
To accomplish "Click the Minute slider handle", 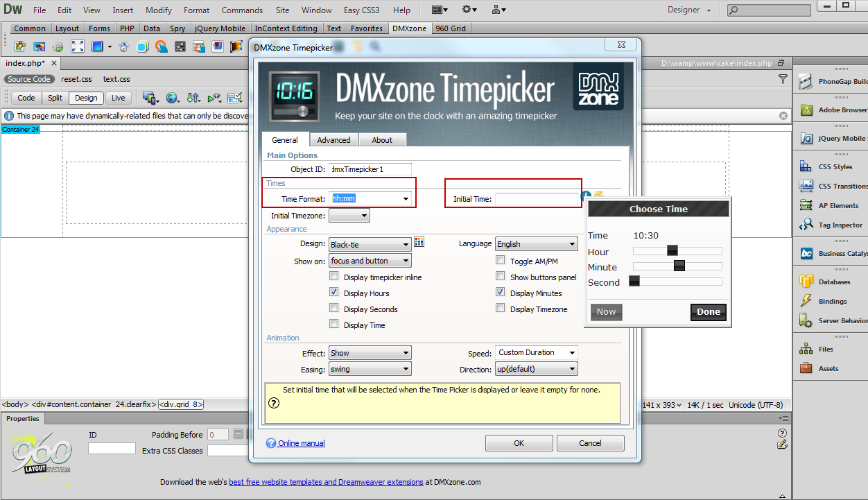I will tap(679, 266).
